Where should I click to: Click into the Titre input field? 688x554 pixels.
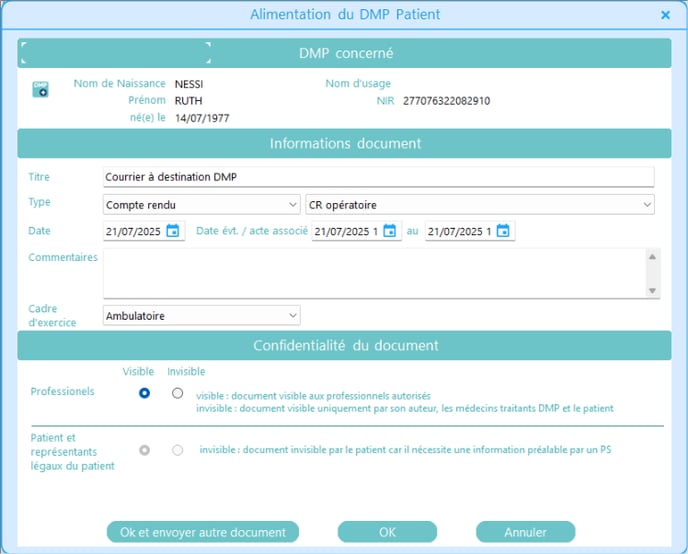[x=378, y=177]
